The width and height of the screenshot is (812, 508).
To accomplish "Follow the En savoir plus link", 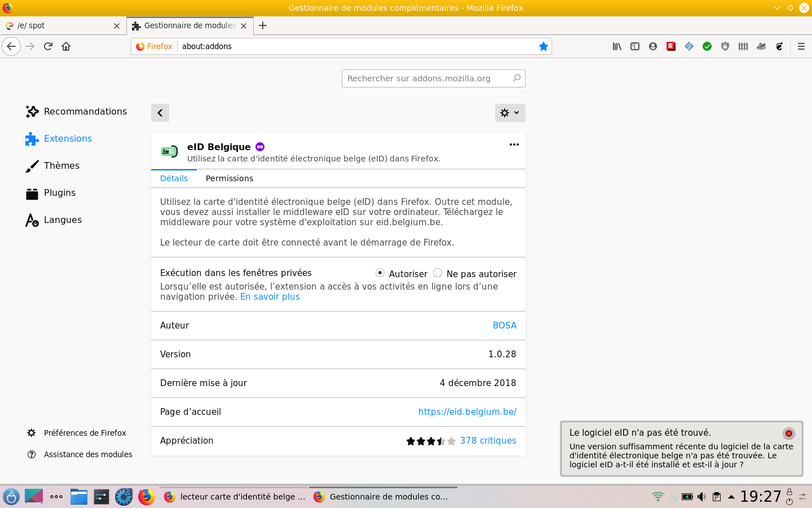I will tap(270, 297).
